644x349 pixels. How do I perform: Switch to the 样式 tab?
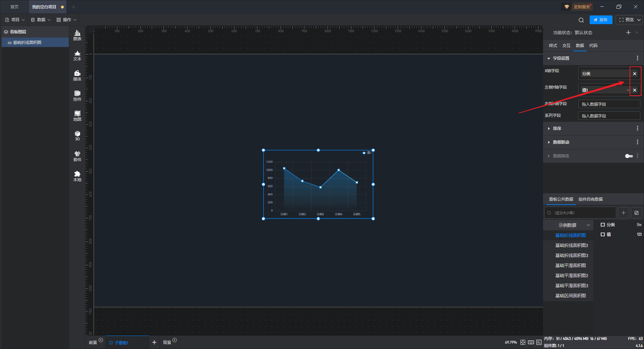[x=553, y=46]
